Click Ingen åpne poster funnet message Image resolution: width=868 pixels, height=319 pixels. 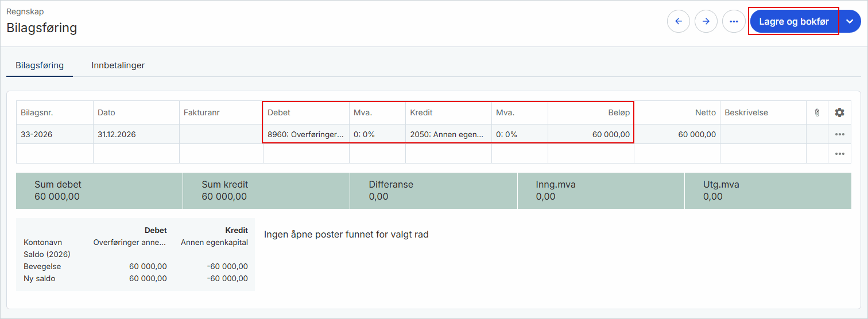(346, 234)
